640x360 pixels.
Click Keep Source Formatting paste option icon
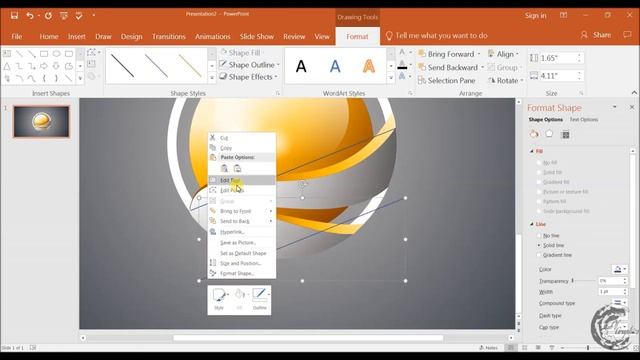pyautogui.click(x=224, y=169)
